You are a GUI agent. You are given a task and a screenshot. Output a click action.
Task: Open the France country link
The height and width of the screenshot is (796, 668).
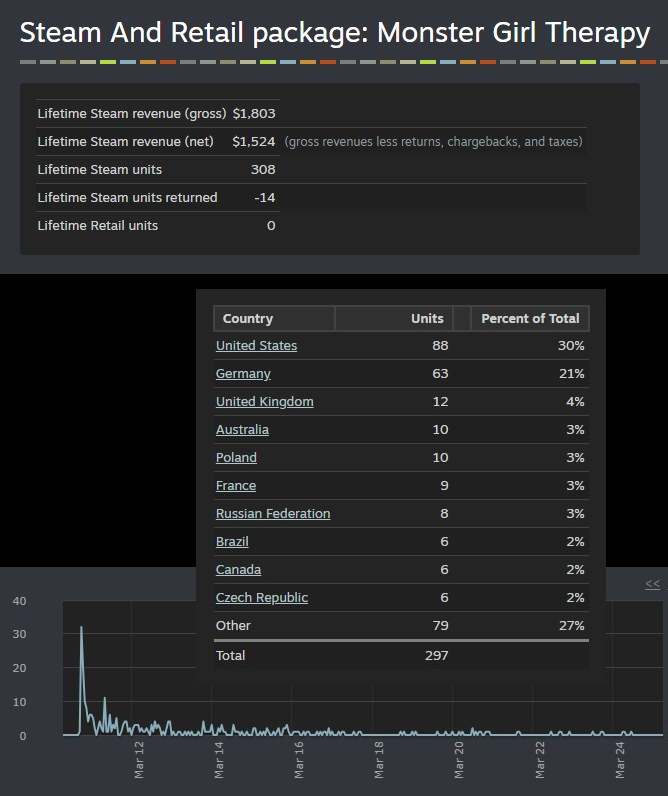[236, 485]
